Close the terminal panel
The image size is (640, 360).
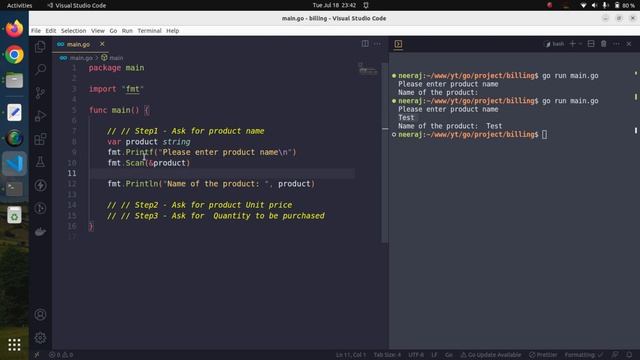pos(629,44)
